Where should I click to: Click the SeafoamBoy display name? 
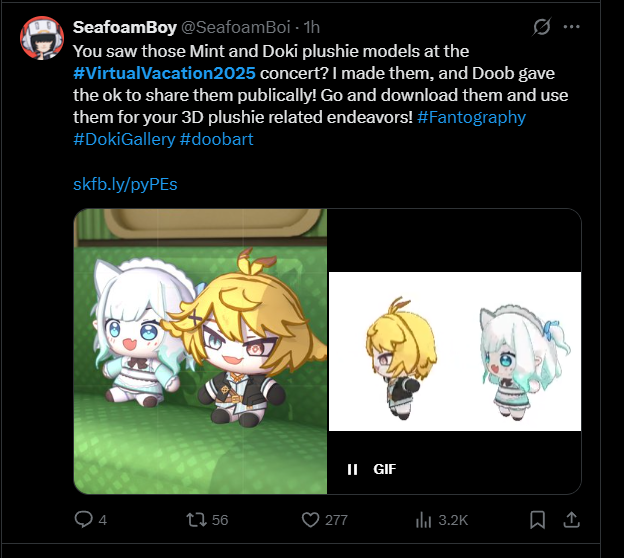(x=125, y=27)
